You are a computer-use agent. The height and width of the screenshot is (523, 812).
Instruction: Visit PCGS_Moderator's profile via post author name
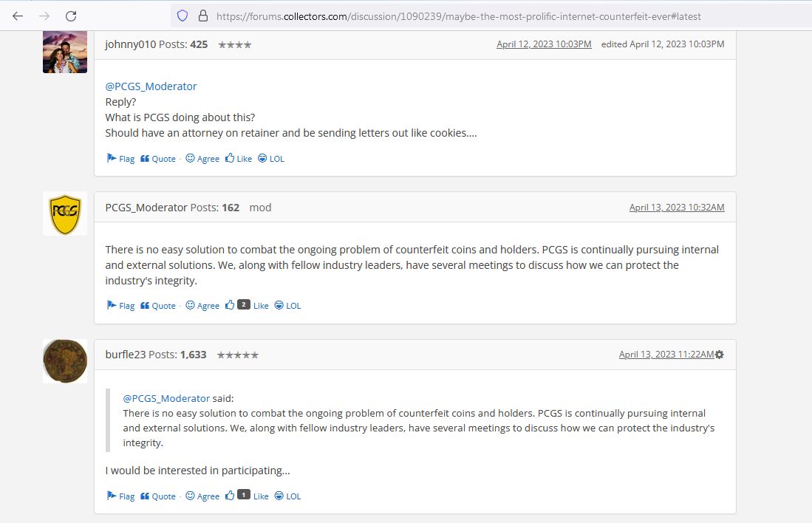click(x=146, y=208)
